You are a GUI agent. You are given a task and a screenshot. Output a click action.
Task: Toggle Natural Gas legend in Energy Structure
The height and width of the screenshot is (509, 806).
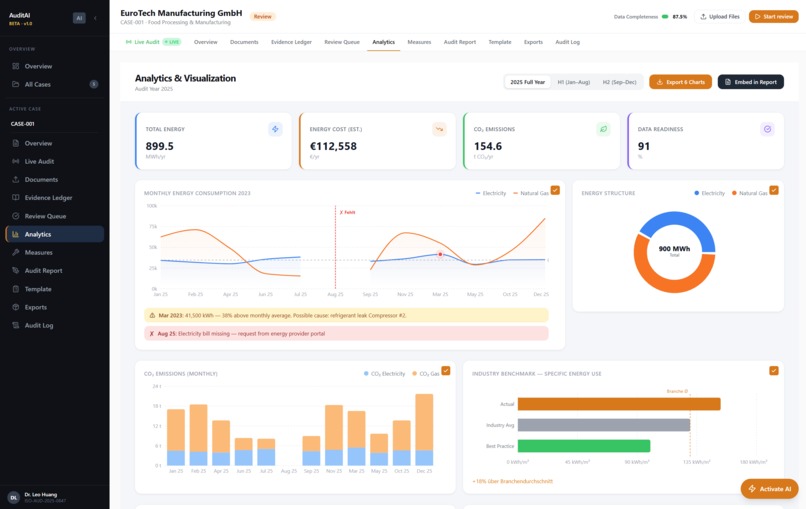749,193
